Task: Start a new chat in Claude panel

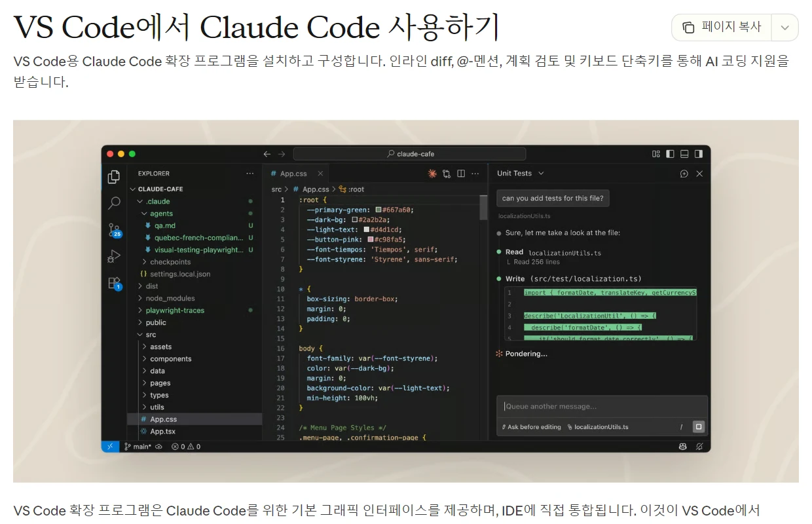Action: (684, 174)
